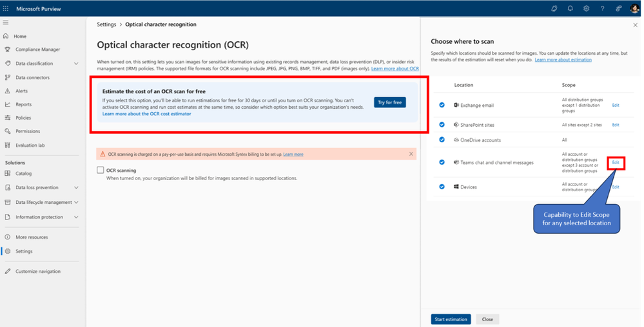Open the feedback icon in top bar
Viewport: 644px width, 327px height.
[x=618, y=8]
